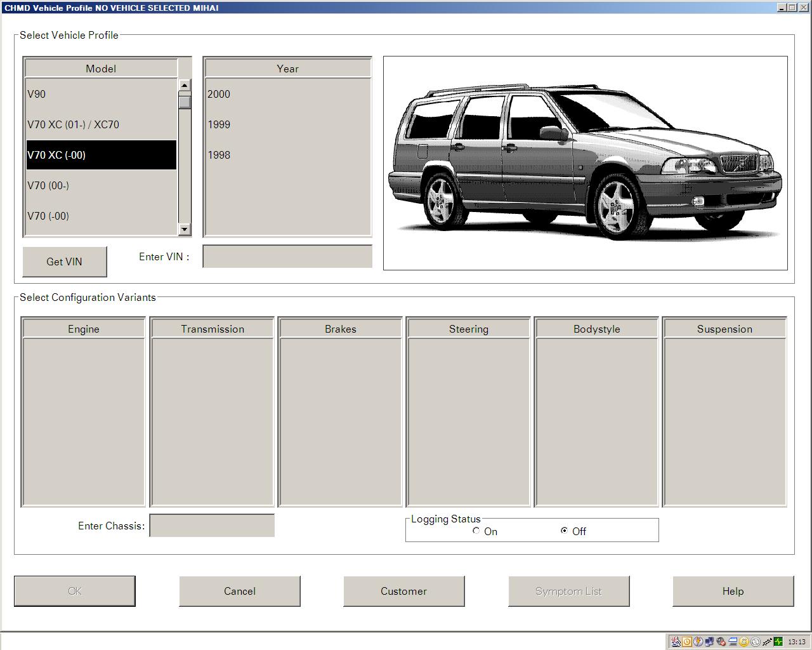Click the Engine column header
This screenshot has height=650, width=812.
point(84,329)
